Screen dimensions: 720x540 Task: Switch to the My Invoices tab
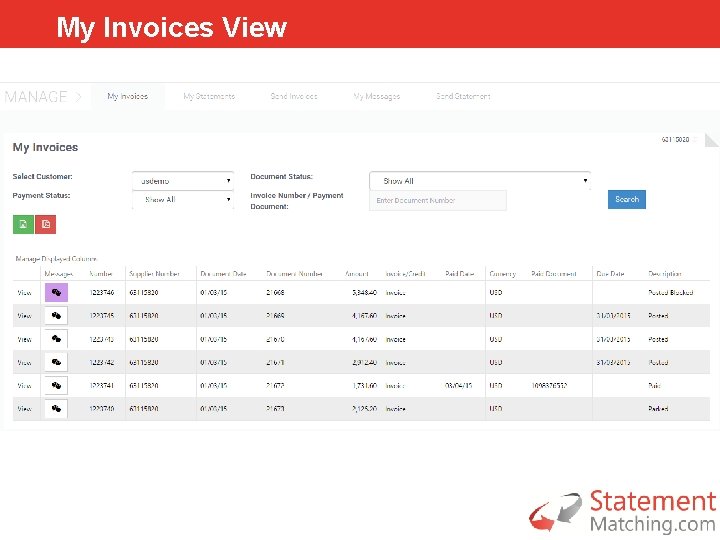click(x=128, y=96)
